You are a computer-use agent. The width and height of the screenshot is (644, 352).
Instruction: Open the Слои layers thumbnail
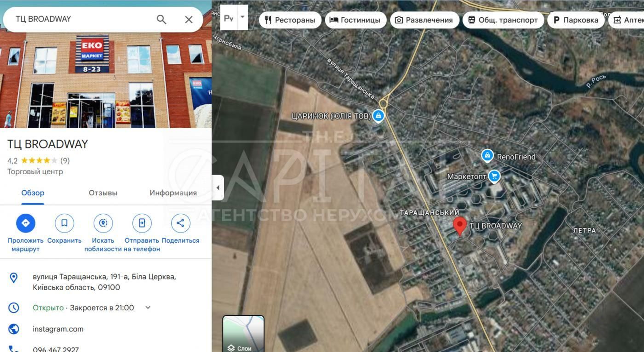pos(243,334)
